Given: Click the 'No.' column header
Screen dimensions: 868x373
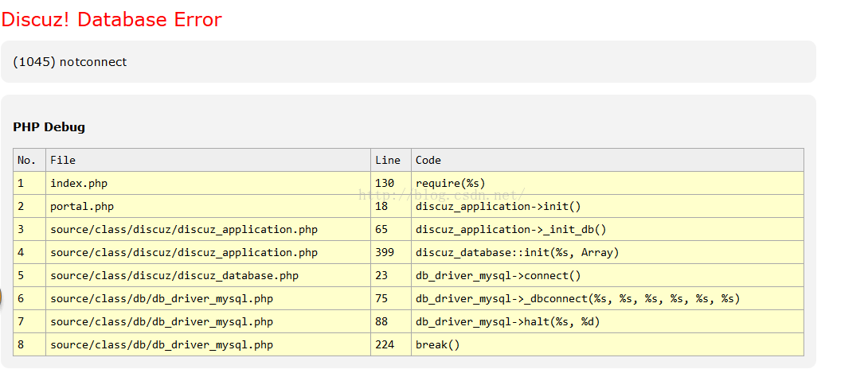Looking at the screenshot, I should point(29,160).
